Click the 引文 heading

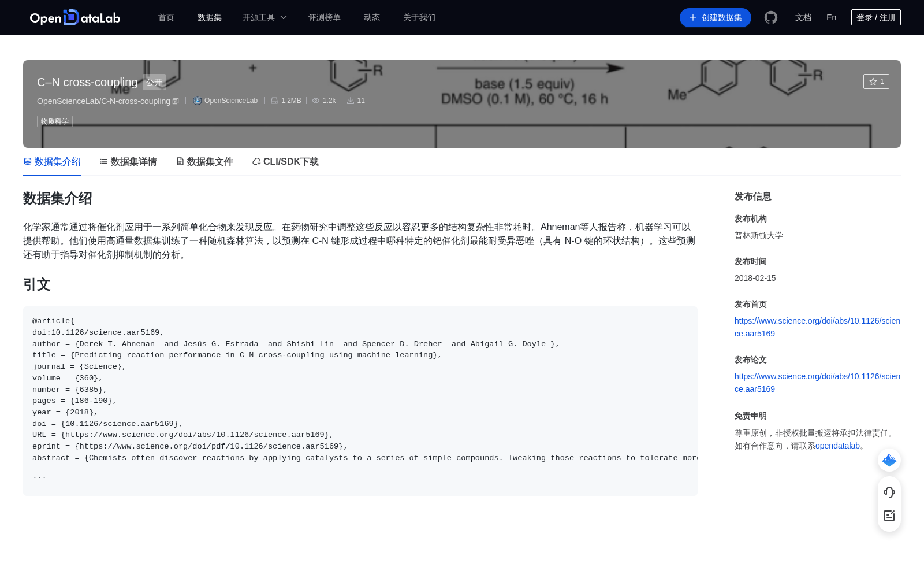tap(37, 284)
